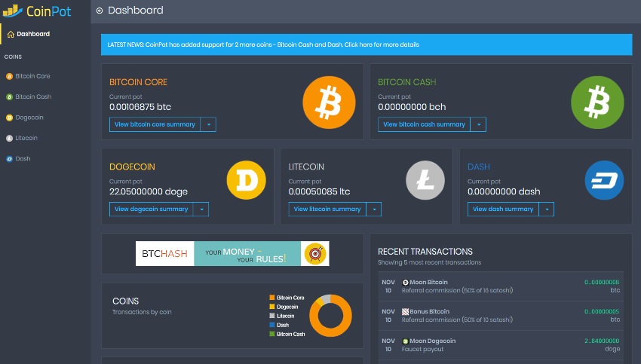Click the Bitcoin Cash label in chart legend
The image size is (641, 364).
click(x=290, y=334)
